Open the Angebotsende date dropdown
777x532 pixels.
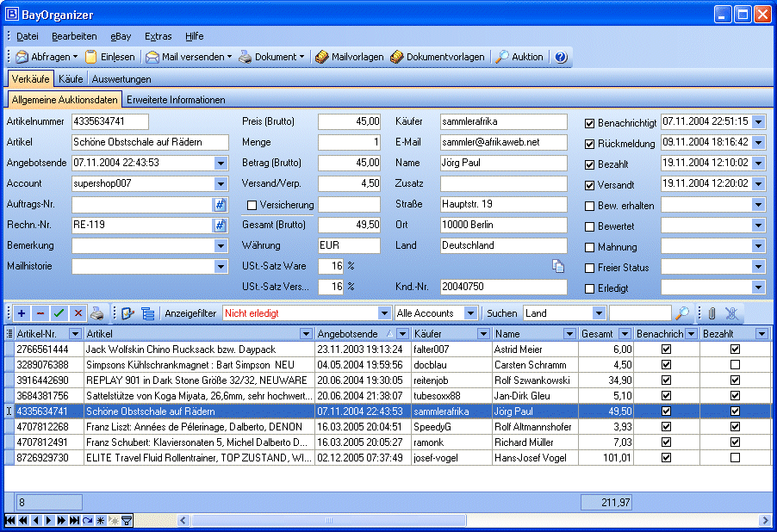coord(221,163)
